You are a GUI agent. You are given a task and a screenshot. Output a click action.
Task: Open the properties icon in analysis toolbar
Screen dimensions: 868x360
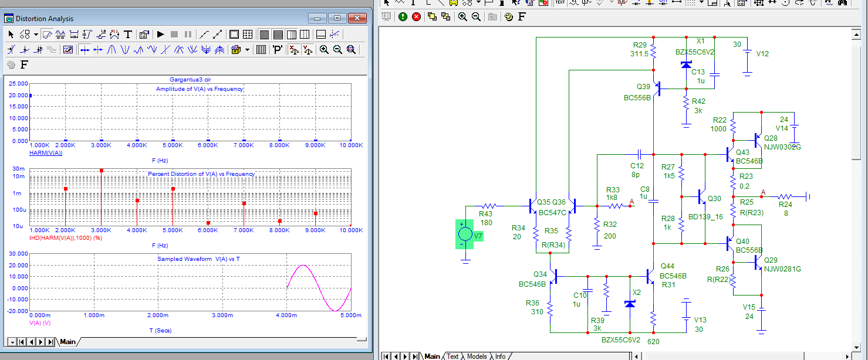(144, 34)
